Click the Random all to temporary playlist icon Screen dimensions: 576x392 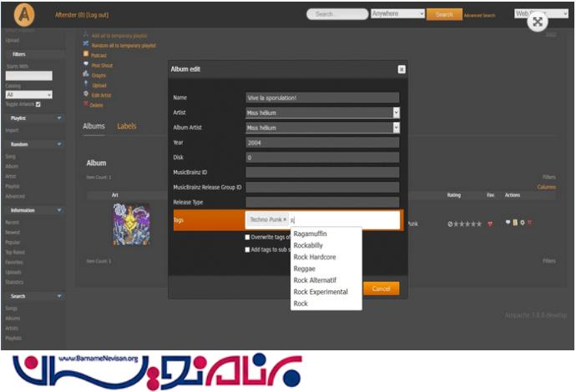86,43
